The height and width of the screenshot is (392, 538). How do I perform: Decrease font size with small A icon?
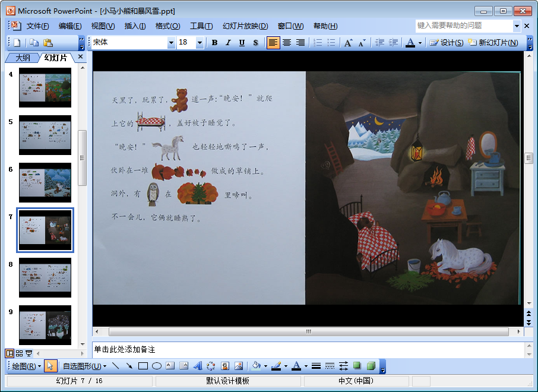[x=362, y=43]
